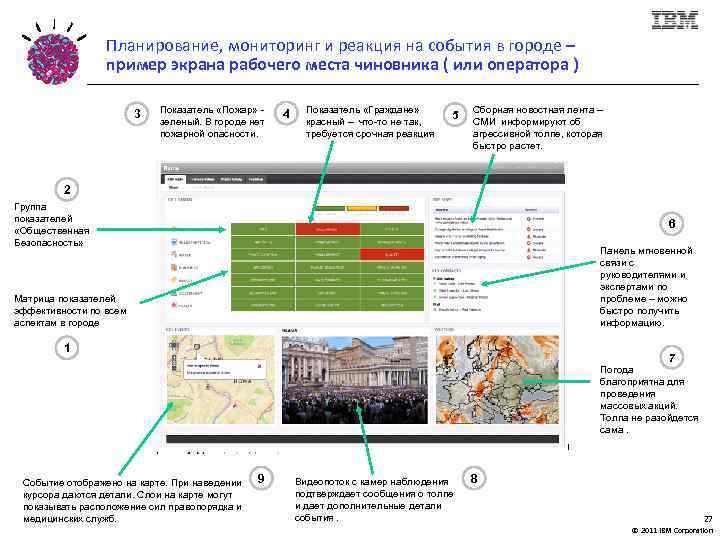
Task: Open the Europe weather map panel
Action: [x=497, y=380]
